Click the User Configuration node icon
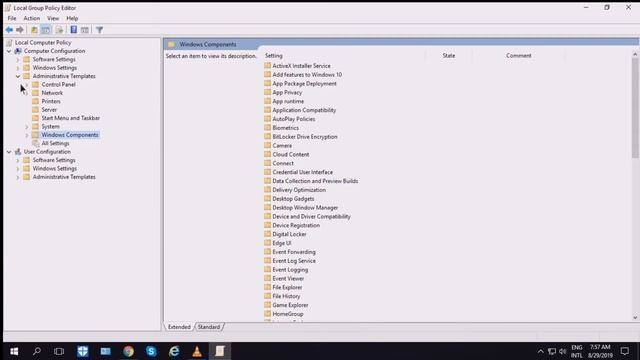The image size is (640, 360). pos(18,152)
